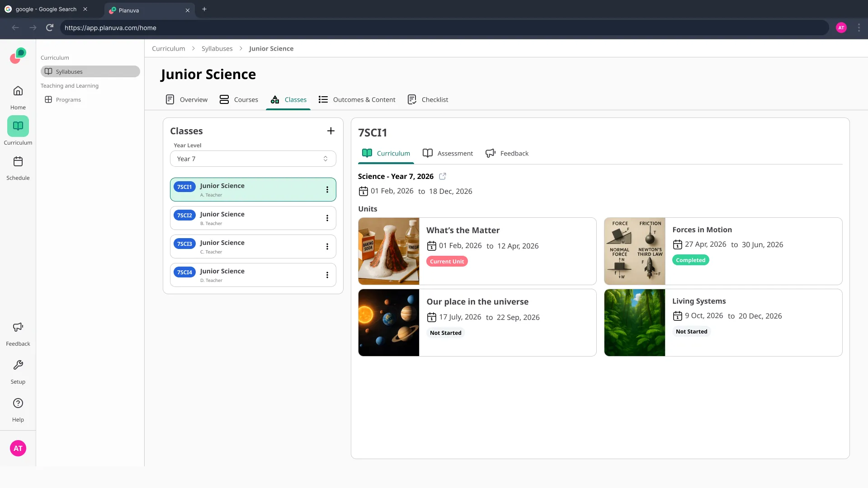Click the plus icon to add a class
The image size is (868, 488).
point(331,131)
